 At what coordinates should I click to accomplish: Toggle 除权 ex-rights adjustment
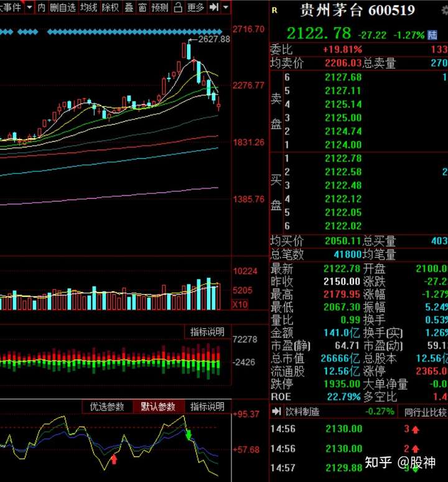click(110, 7)
